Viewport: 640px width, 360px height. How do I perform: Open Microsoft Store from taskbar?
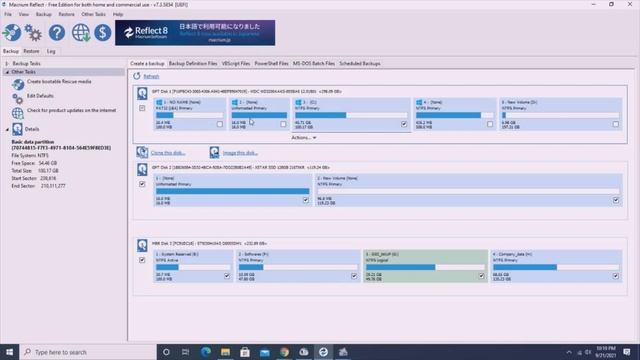pos(245,352)
